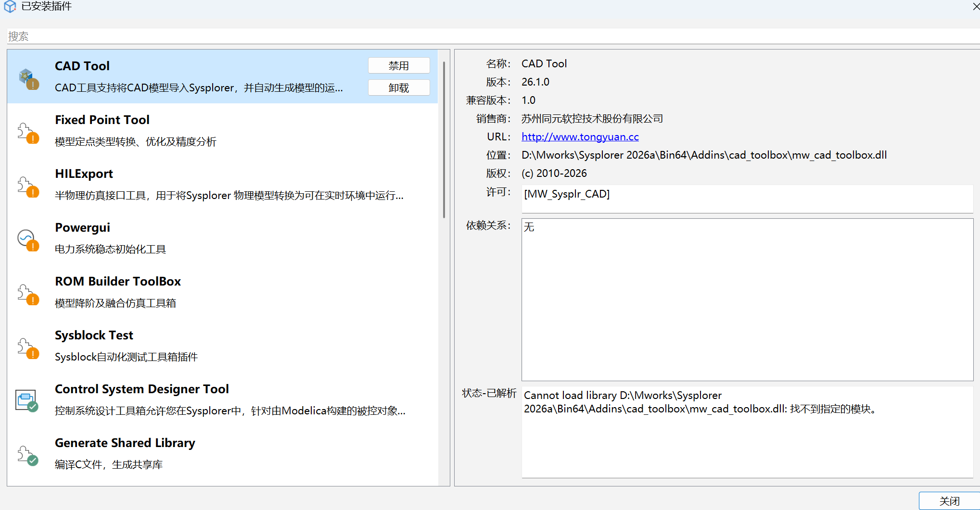Image resolution: width=980 pixels, height=510 pixels.
Task: Click the copyright value (c) 2010-2026
Action: 554,173
